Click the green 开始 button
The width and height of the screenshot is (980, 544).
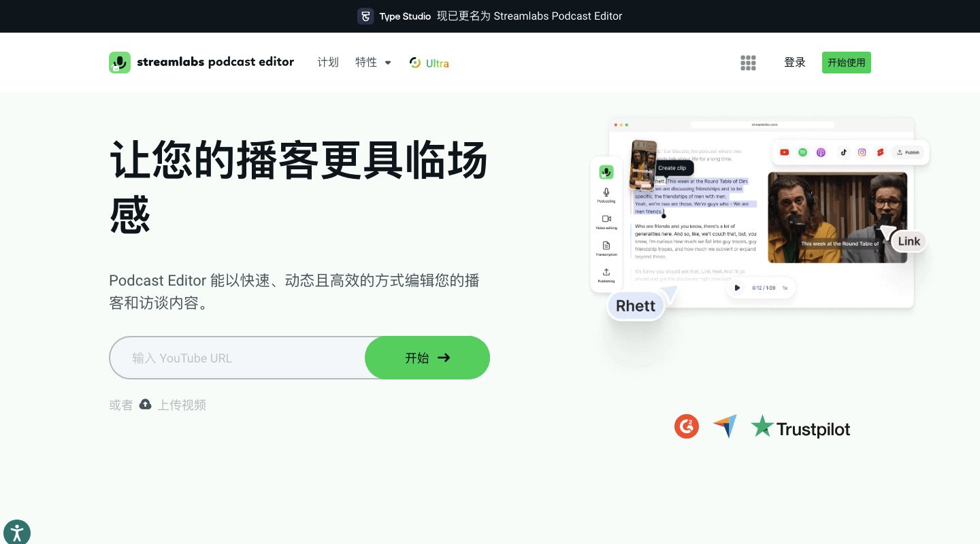coord(427,358)
